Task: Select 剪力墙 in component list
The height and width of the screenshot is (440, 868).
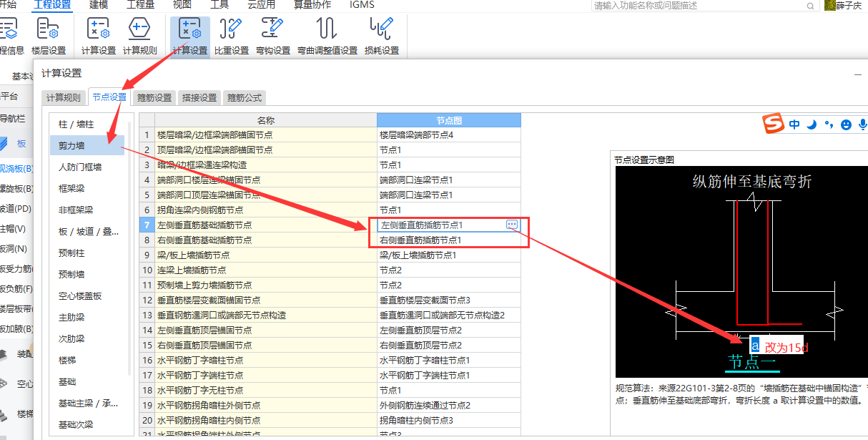Action: pyautogui.click(x=87, y=146)
